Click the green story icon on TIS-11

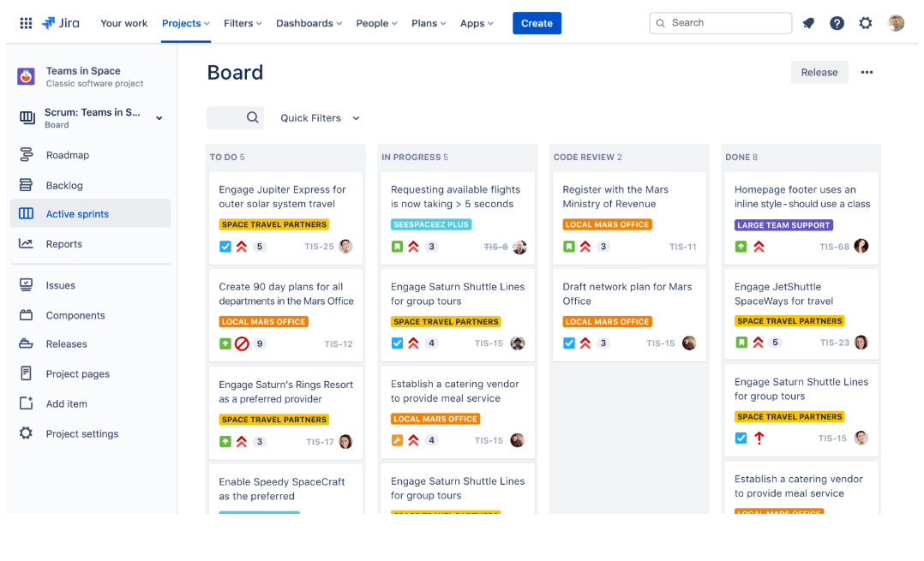568,247
